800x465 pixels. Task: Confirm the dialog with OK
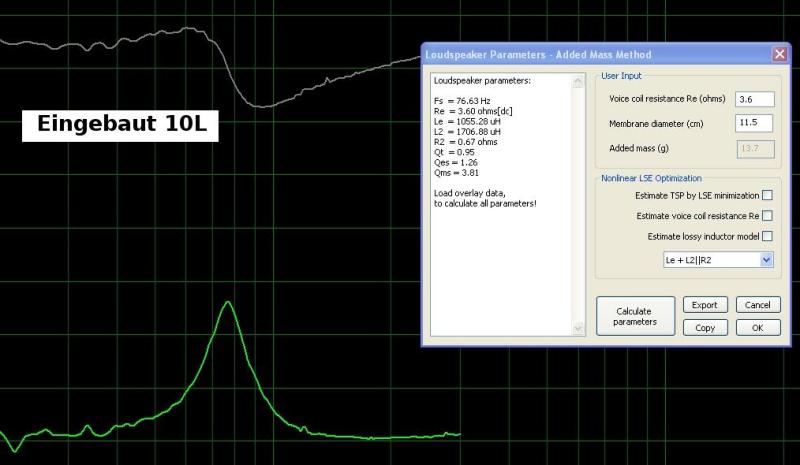(x=757, y=328)
